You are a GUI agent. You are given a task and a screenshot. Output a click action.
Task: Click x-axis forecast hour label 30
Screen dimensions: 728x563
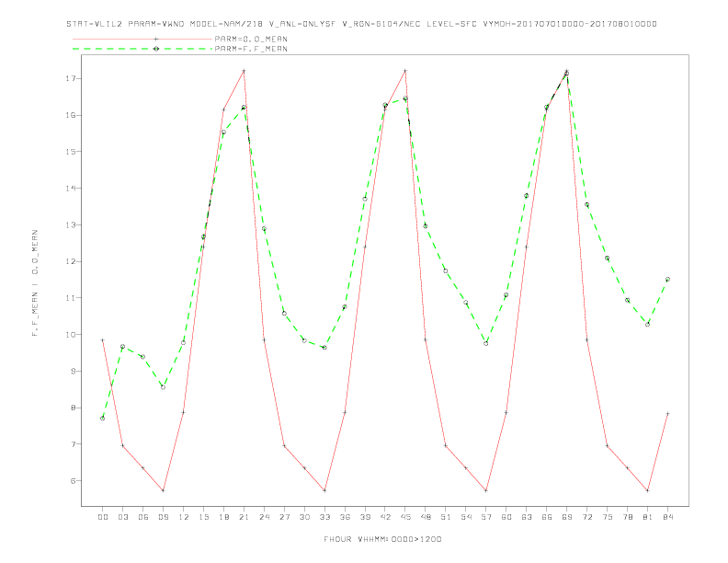[x=304, y=517]
